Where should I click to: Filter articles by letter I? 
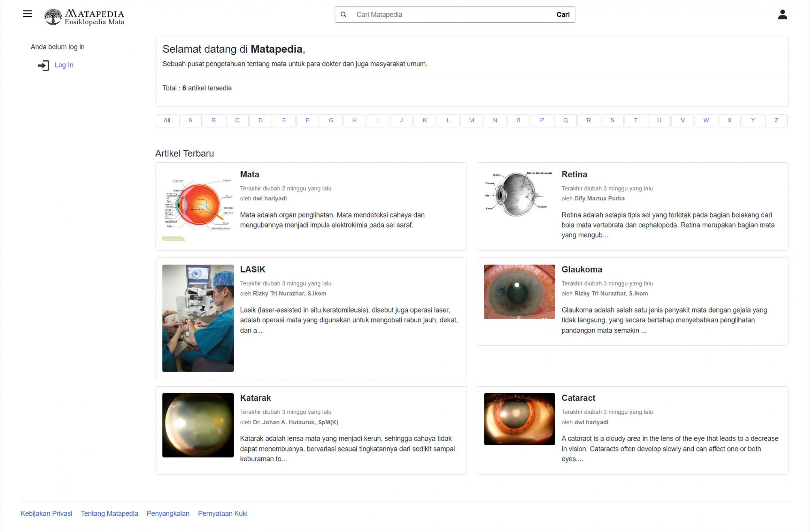tap(378, 121)
